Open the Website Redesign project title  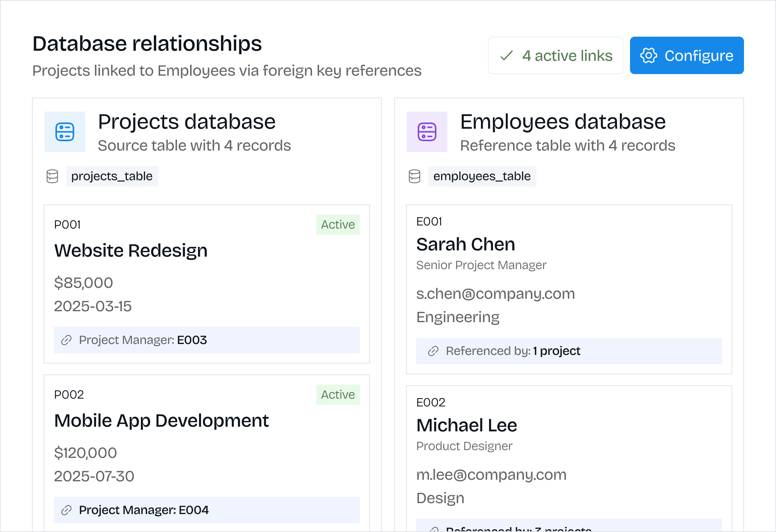click(x=131, y=250)
